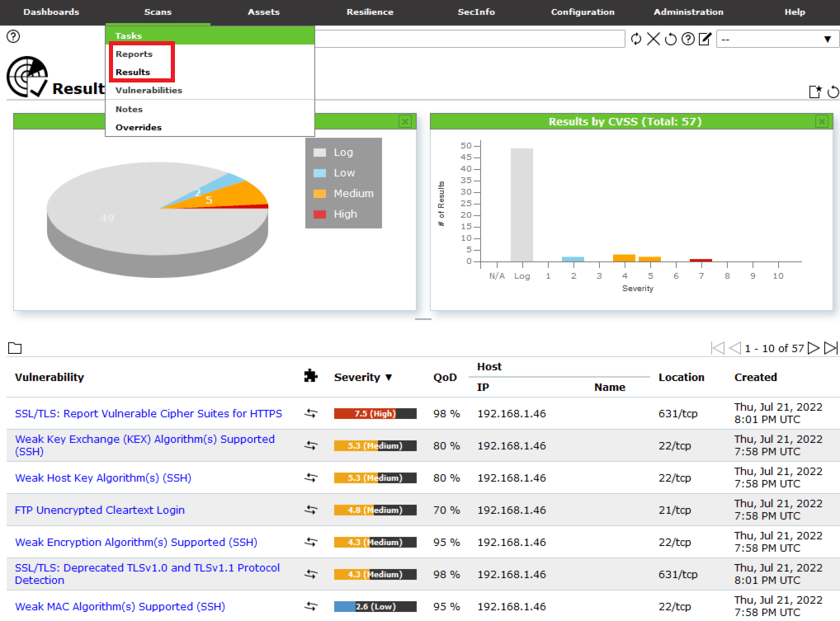Close the Results by CVSS chart
This screenshot has height=621, width=840.
[x=822, y=121]
